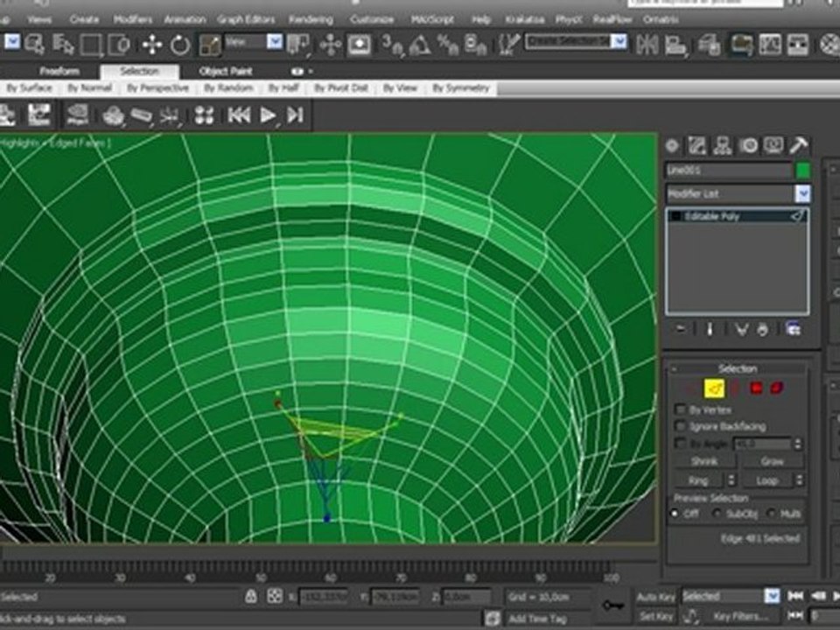Toggle Auto Key animation mode
The height and width of the screenshot is (630, 840).
(655, 597)
